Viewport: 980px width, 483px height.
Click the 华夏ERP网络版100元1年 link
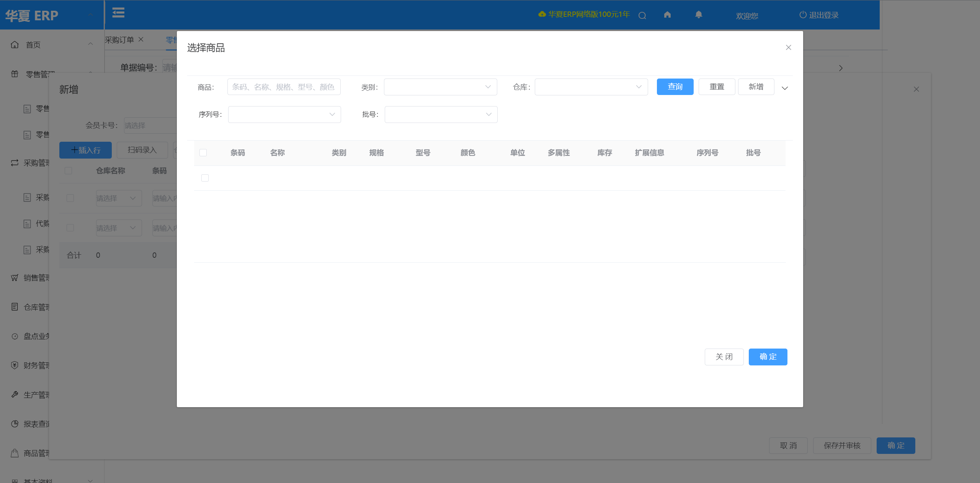click(x=589, y=14)
